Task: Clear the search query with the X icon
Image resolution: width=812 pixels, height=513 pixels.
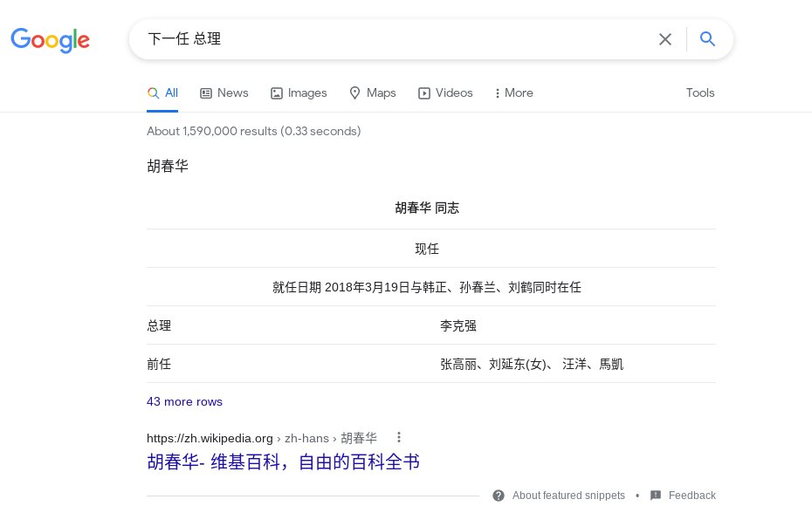Action: (x=665, y=38)
